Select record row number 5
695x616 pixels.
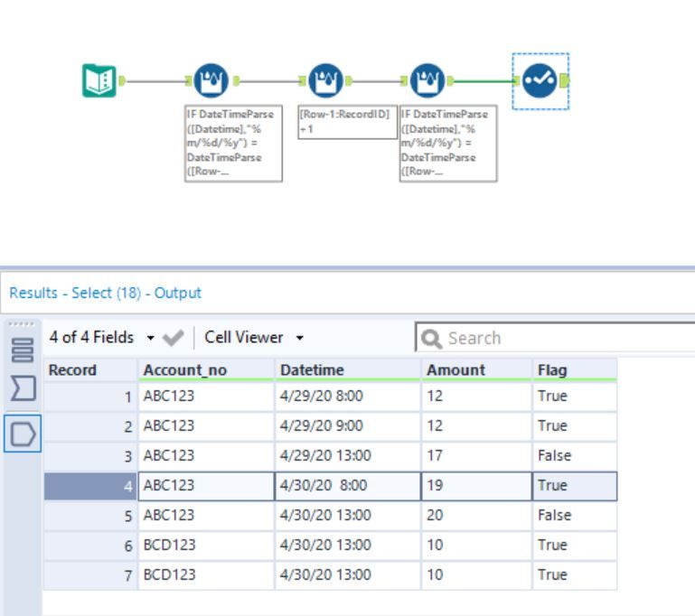[90, 516]
